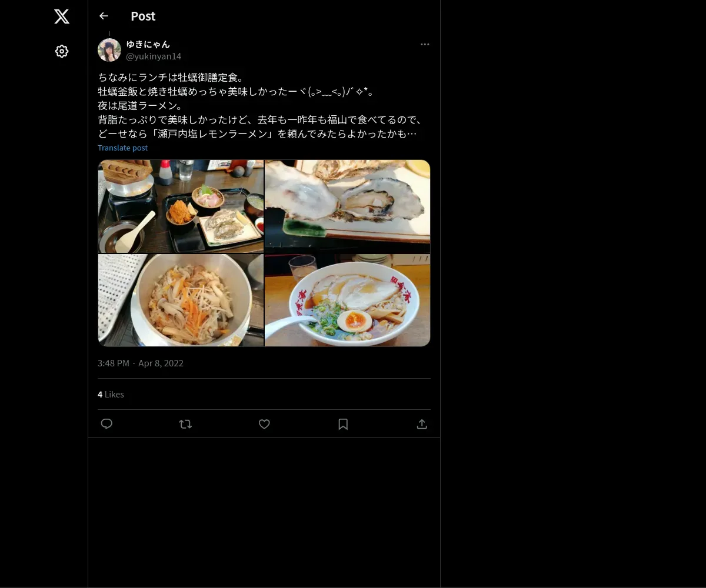Repost using the retweet arrows icon
Viewport: 706px width, 588px height.
[x=185, y=424]
